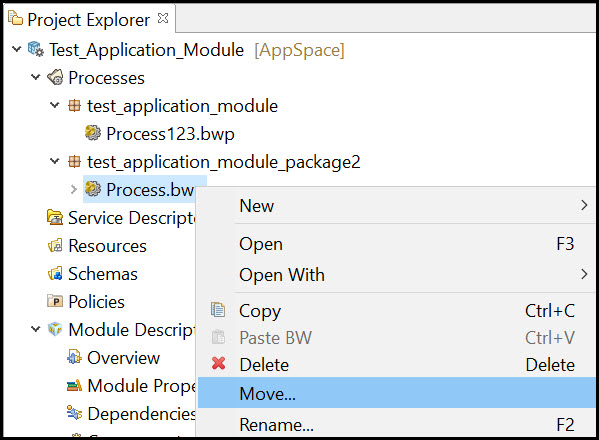Image resolution: width=599 pixels, height=440 pixels.
Task: Collapse the test_application_module package
Action: (x=55, y=105)
